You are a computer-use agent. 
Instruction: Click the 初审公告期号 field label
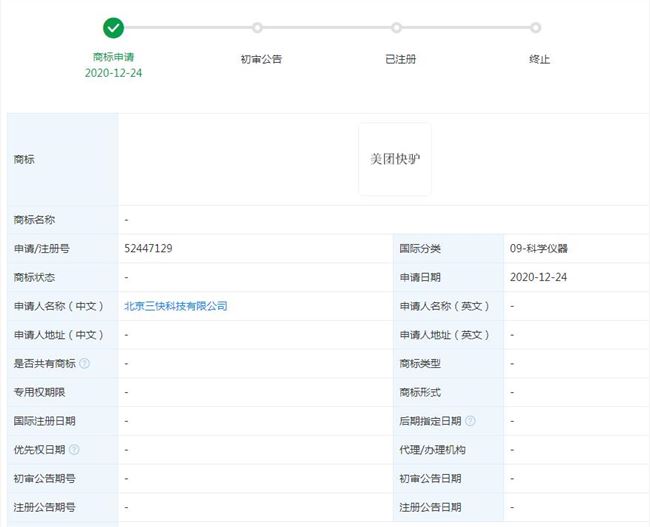44,478
